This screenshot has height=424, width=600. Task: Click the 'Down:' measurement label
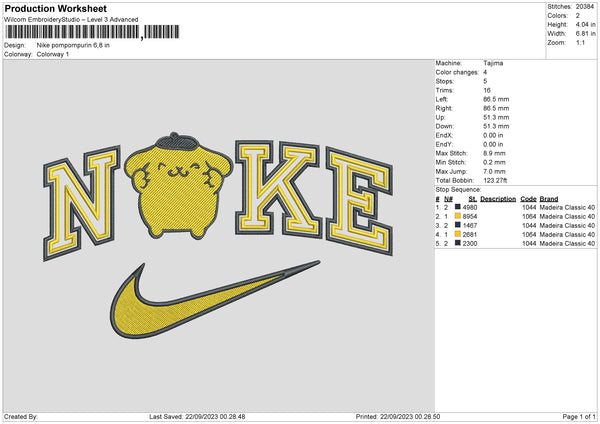pos(444,126)
